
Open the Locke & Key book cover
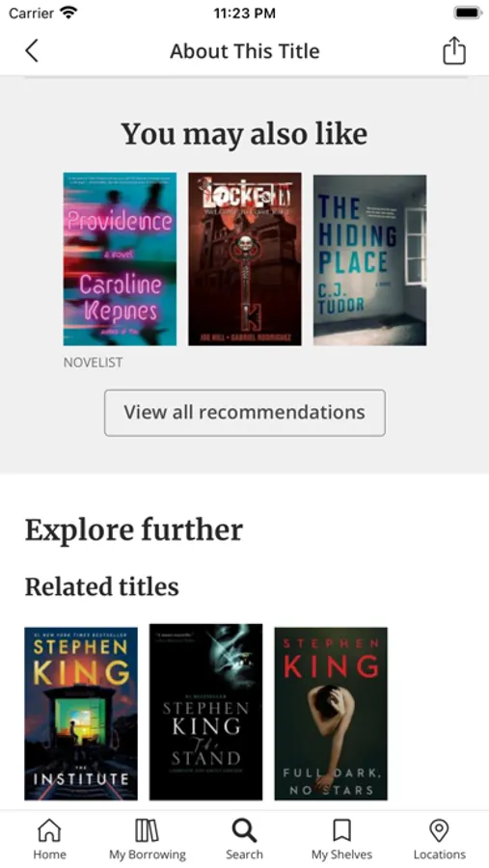pos(245,259)
